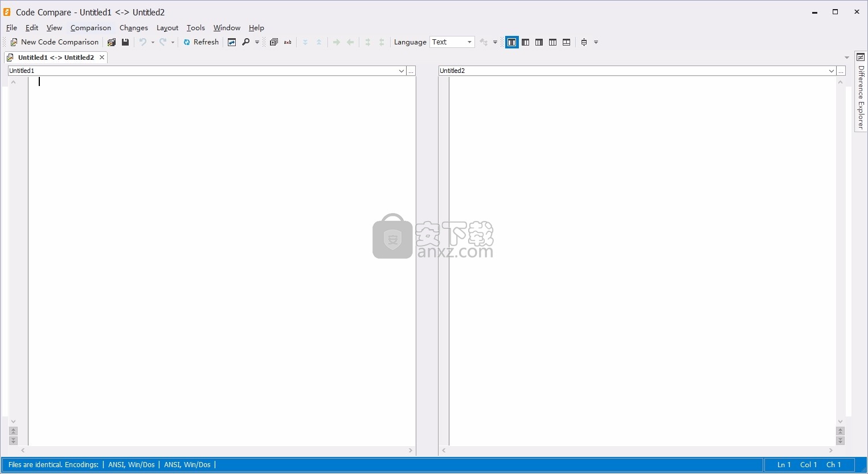Open the Layout menu
Viewport: 868px width, 474px height.
coord(167,27)
